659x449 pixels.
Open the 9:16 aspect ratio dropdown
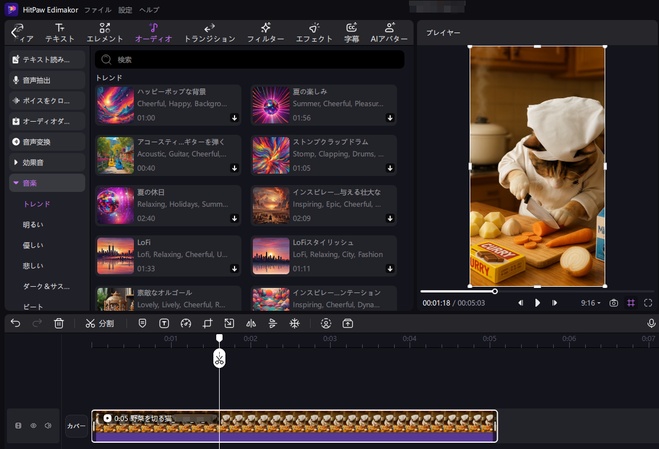[590, 302]
